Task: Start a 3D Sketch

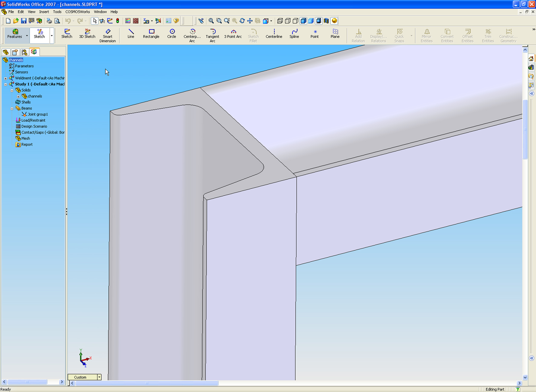Action: (x=87, y=34)
